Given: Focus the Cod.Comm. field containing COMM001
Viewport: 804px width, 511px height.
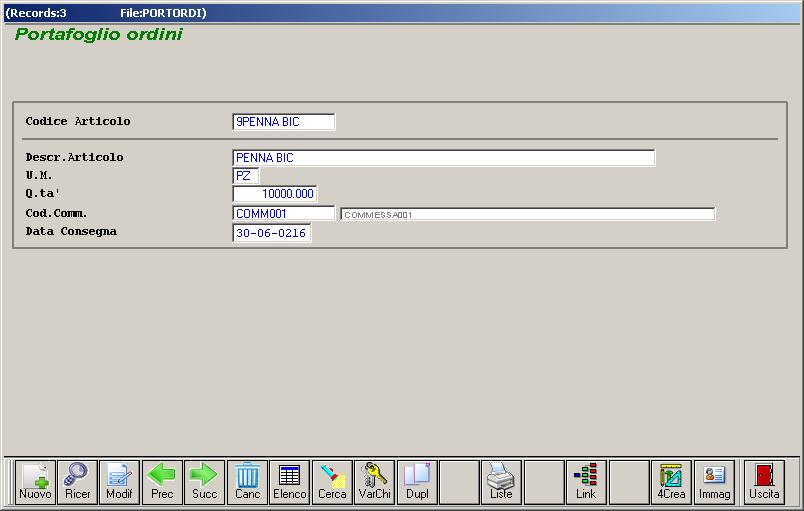Looking at the screenshot, I should (283, 213).
